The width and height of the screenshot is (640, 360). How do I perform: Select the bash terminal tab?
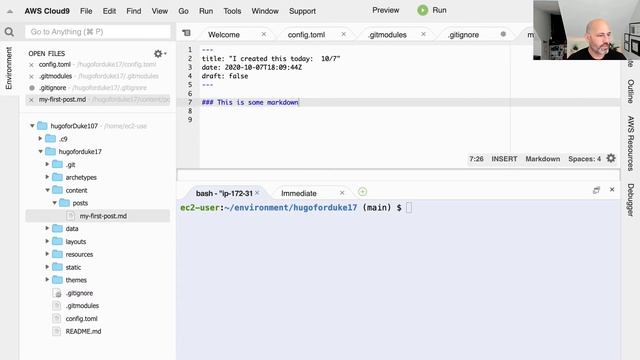[224, 193]
